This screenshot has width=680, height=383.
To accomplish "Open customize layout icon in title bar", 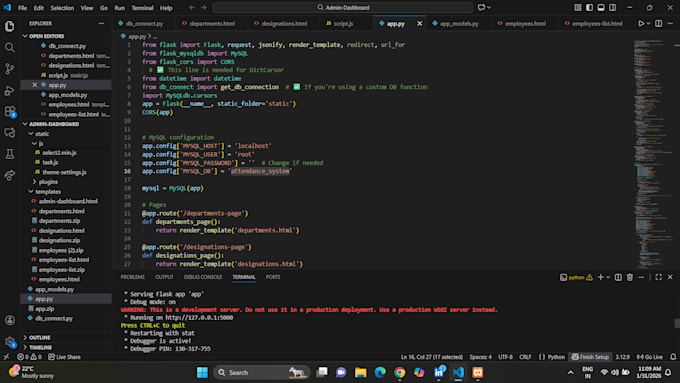I will coord(578,7).
